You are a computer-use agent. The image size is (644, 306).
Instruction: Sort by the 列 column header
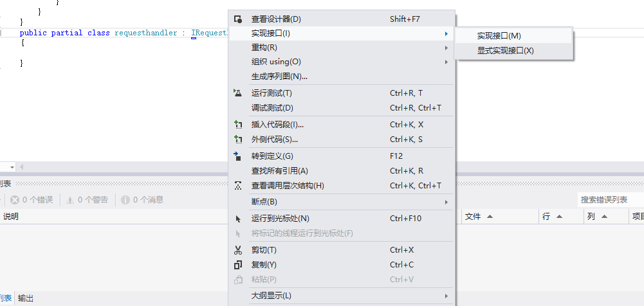pos(606,217)
